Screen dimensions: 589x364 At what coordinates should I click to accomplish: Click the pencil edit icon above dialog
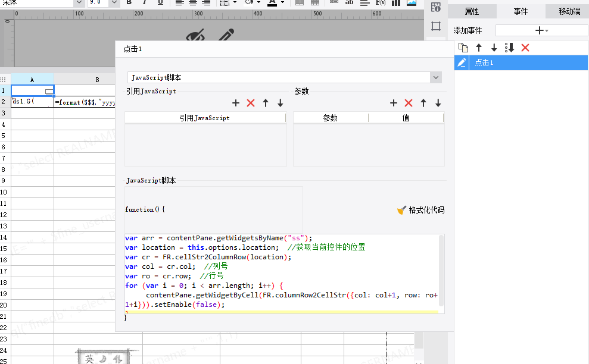[226, 34]
